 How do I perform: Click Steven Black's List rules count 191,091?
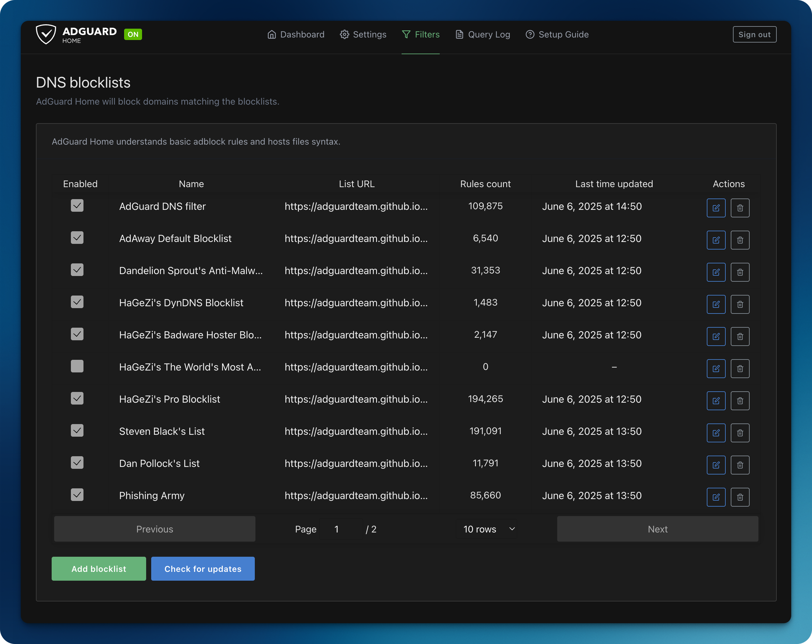(485, 431)
